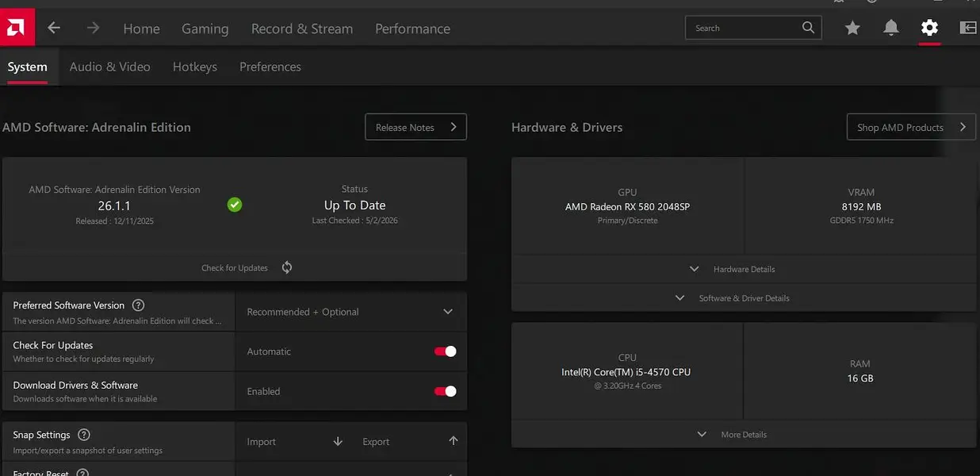The image size is (980, 476).
Task: Open the Home tab
Action: (142, 29)
